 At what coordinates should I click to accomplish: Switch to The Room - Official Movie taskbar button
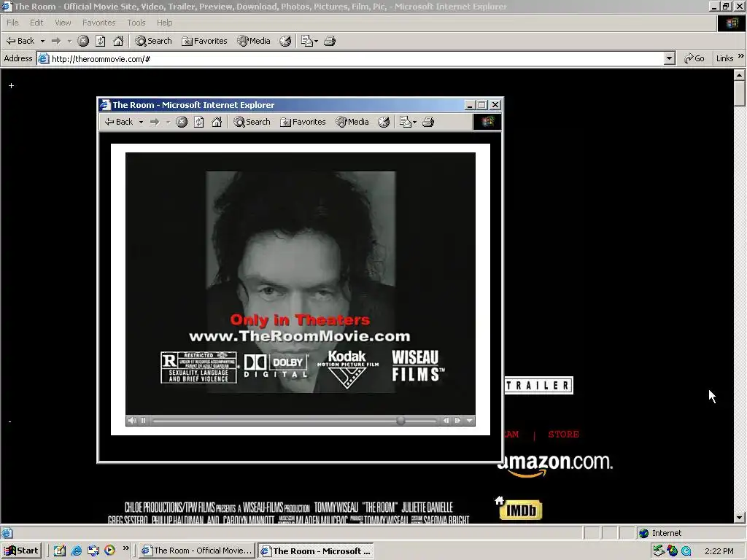196,551
